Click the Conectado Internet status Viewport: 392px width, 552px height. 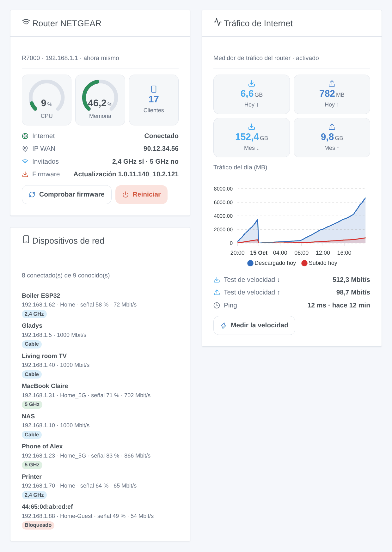(161, 136)
